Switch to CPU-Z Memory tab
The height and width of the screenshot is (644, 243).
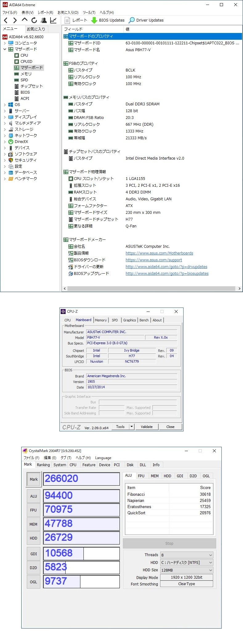pyautogui.click(x=101, y=320)
